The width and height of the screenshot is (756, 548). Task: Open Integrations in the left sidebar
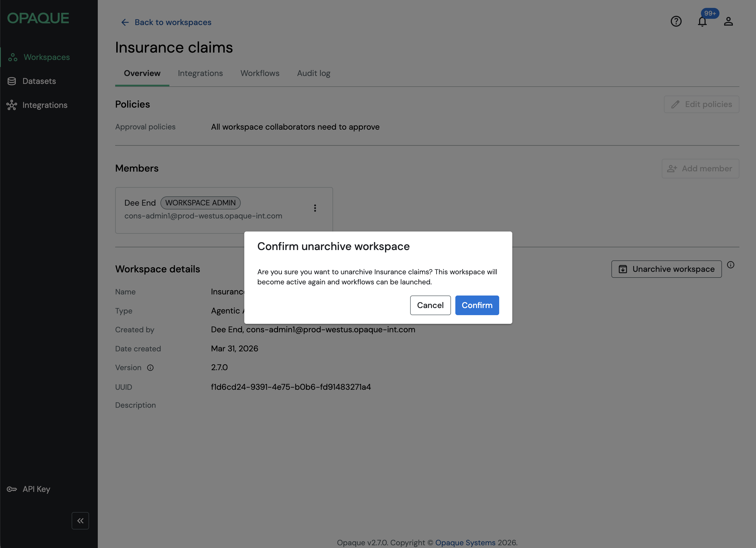(x=45, y=105)
